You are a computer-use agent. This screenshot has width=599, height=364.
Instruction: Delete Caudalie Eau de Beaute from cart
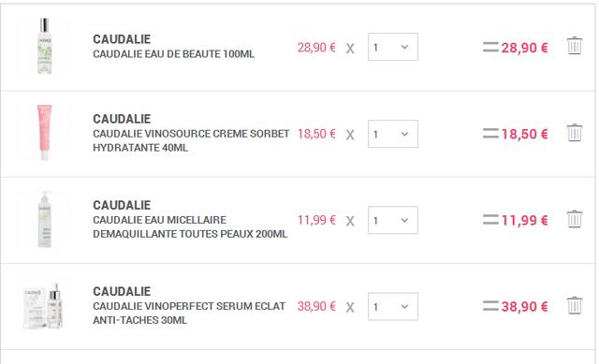click(574, 46)
